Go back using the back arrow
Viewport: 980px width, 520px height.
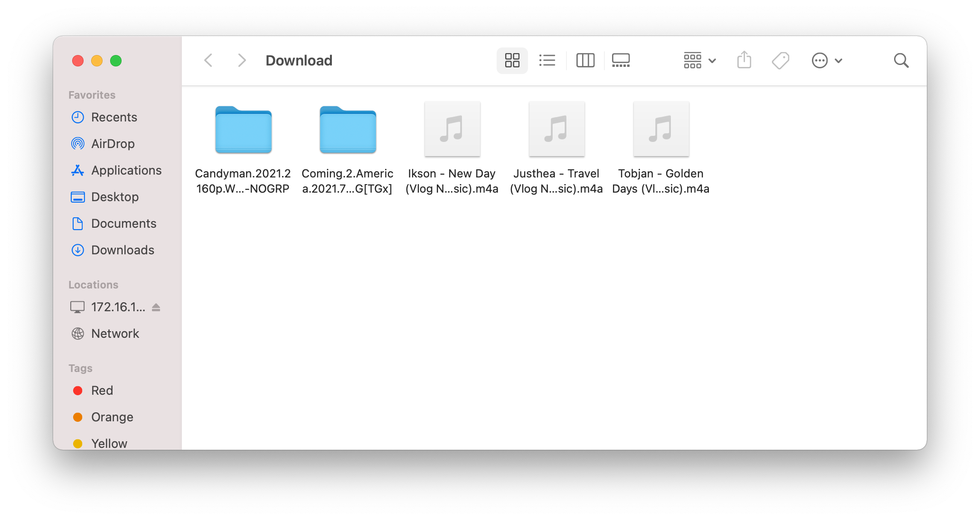coord(208,60)
